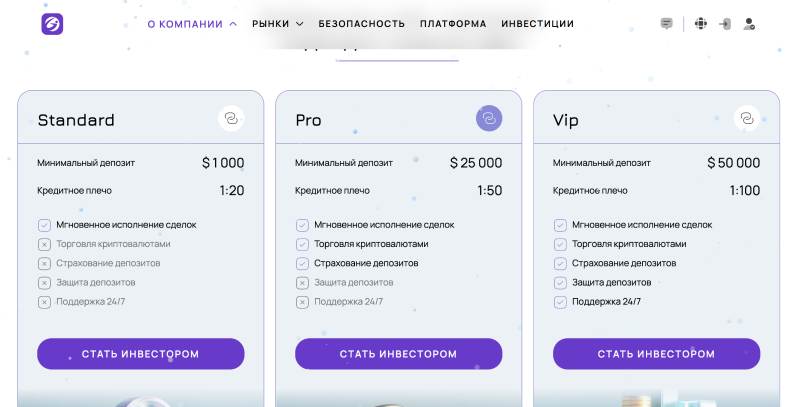Click the user registration icon

749,24
